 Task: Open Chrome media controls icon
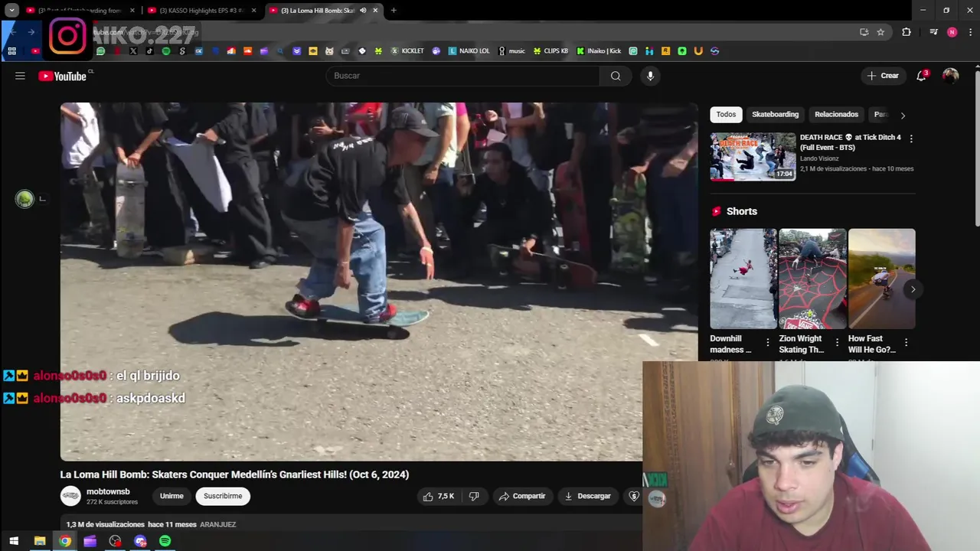pos(933,32)
